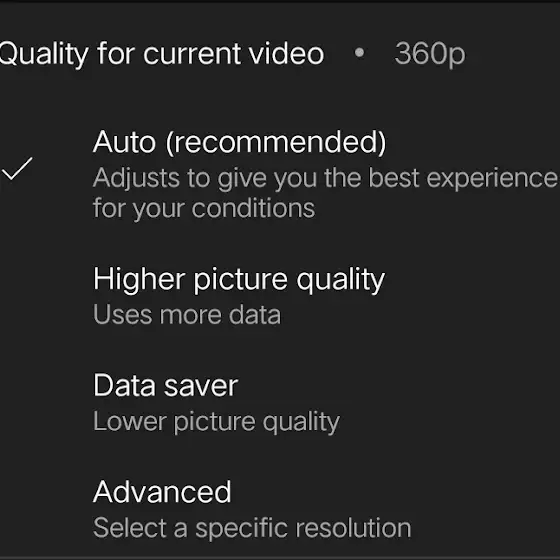
Task: Open the Advanced quality menu
Action: tap(280, 509)
